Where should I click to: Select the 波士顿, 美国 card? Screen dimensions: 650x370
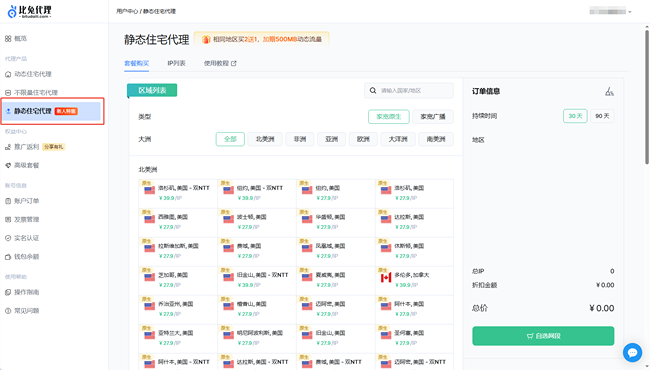pyautogui.click(x=257, y=223)
